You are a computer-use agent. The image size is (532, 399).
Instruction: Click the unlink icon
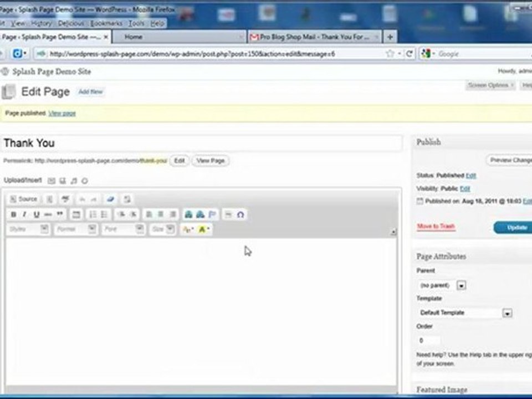pos(200,214)
